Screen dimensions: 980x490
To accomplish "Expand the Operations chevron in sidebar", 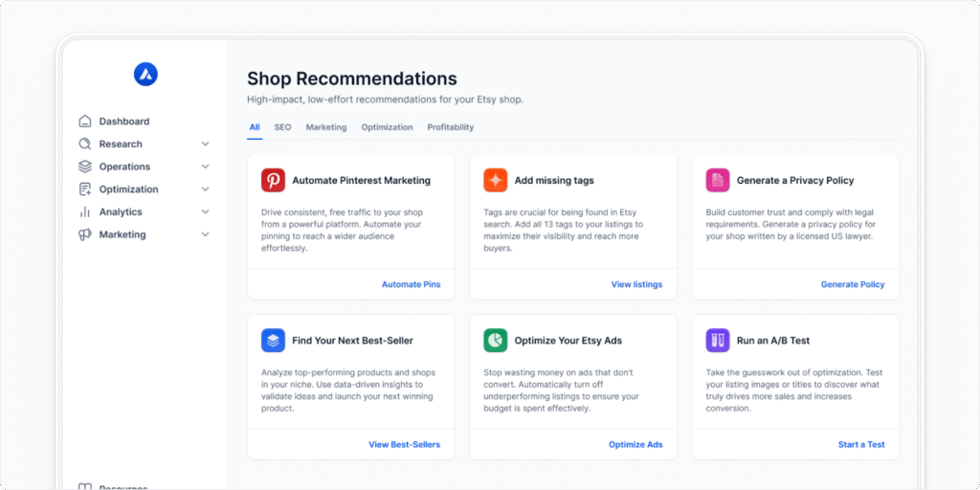I will point(205,167).
